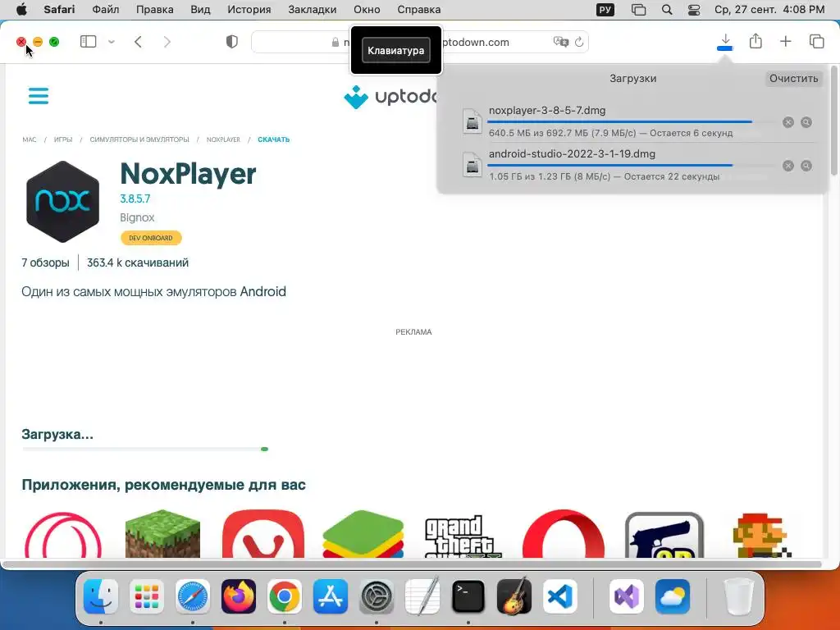Screen dimensions: 840x630
Task: Open the Minecraft recommended app thumbnail
Action: [162, 533]
